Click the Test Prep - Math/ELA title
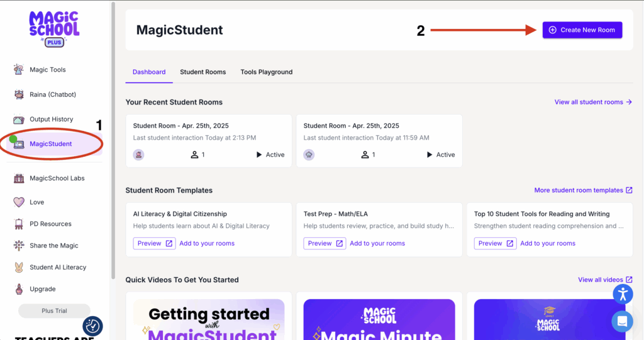This screenshot has height=340, width=644. [x=336, y=214]
